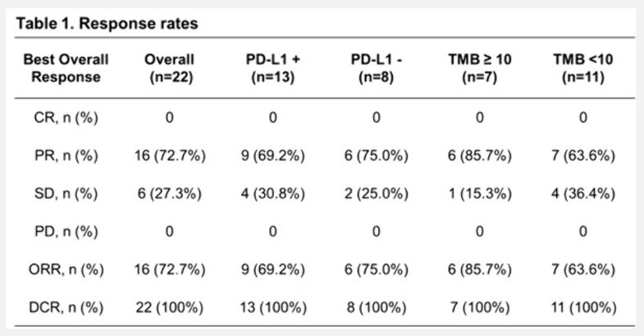Click the 'PR, n (%)' row label
Image resolution: width=644 pixels, height=336 pixels.
(x=66, y=156)
